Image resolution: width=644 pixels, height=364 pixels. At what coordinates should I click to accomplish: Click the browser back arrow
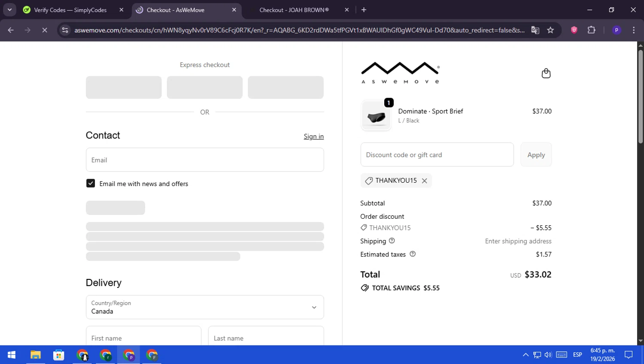[11, 30]
